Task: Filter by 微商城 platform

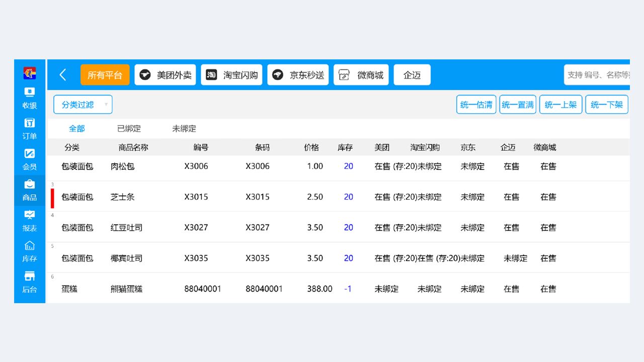Action: click(x=361, y=75)
